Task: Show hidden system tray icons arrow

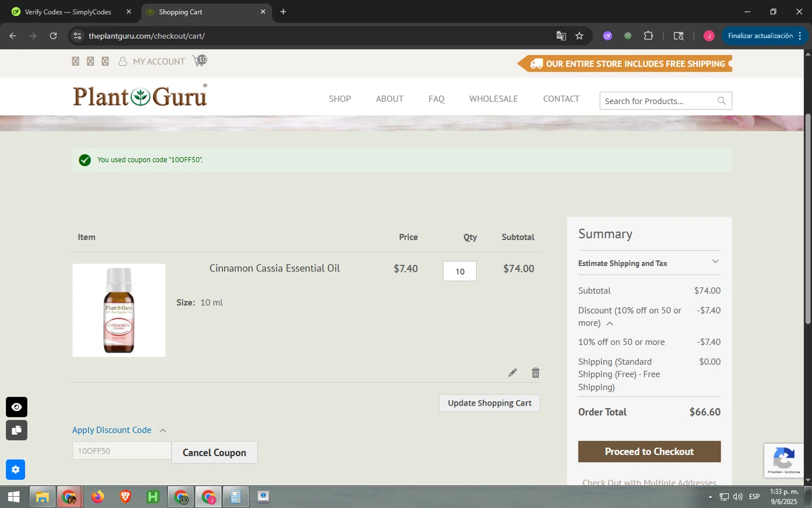Action: click(x=710, y=497)
